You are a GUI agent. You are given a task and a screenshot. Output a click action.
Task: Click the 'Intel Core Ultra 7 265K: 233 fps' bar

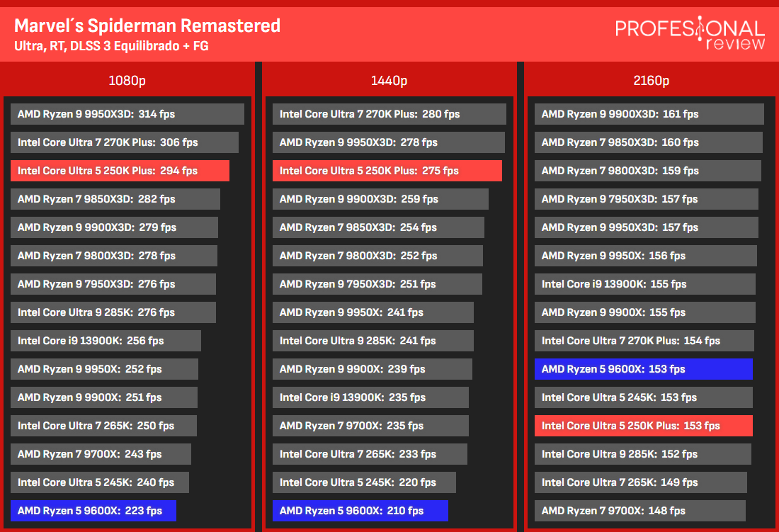point(370,454)
